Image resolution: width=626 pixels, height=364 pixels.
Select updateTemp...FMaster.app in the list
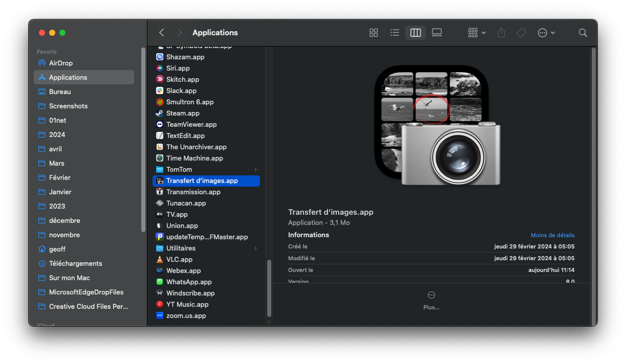[x=206, y=237]
